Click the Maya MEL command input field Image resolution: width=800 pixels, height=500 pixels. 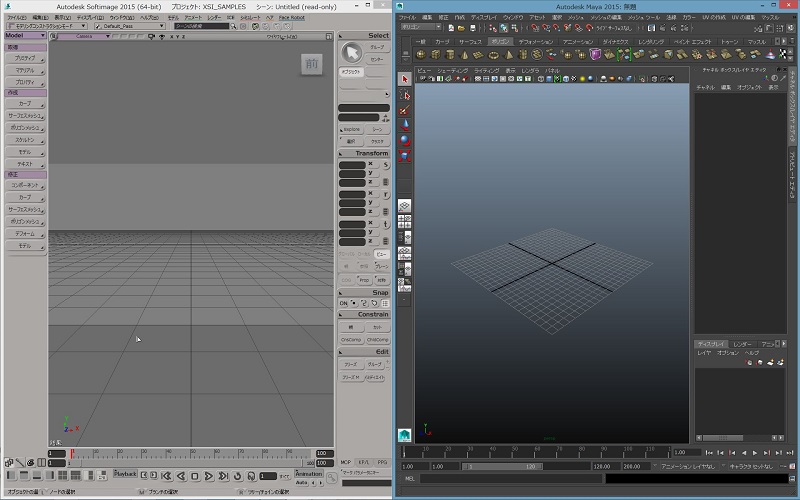pyautogui.click(x=511, y=479)
